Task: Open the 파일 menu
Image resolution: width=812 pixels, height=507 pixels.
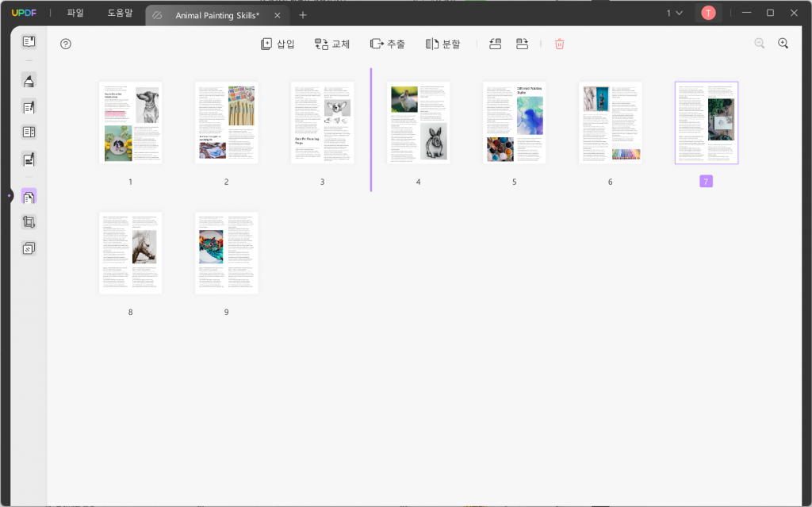Action: 75,13
